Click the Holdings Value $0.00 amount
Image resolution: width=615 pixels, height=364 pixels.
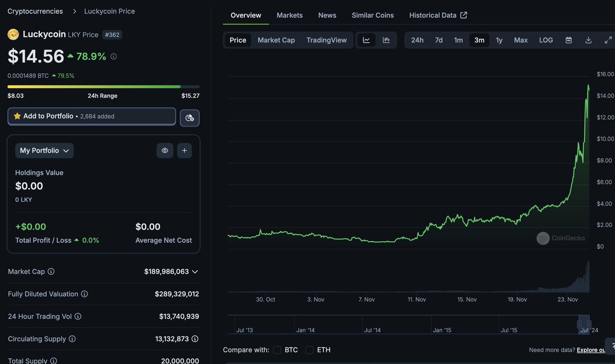[x=29, y=186]
